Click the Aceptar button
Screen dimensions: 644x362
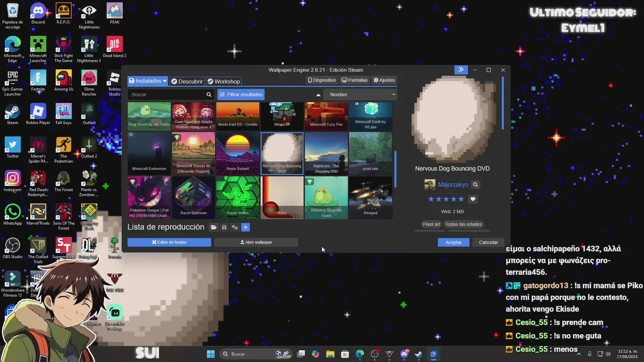coord(453,242)
